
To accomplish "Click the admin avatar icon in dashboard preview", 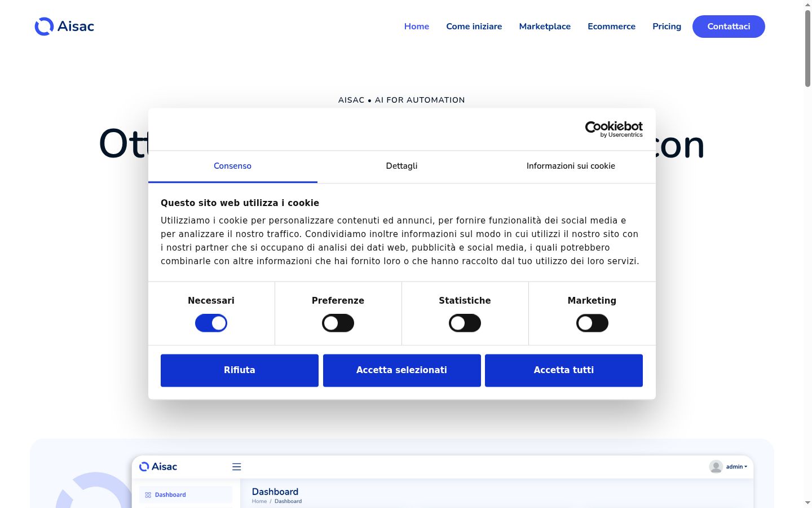I will point(716,467).
